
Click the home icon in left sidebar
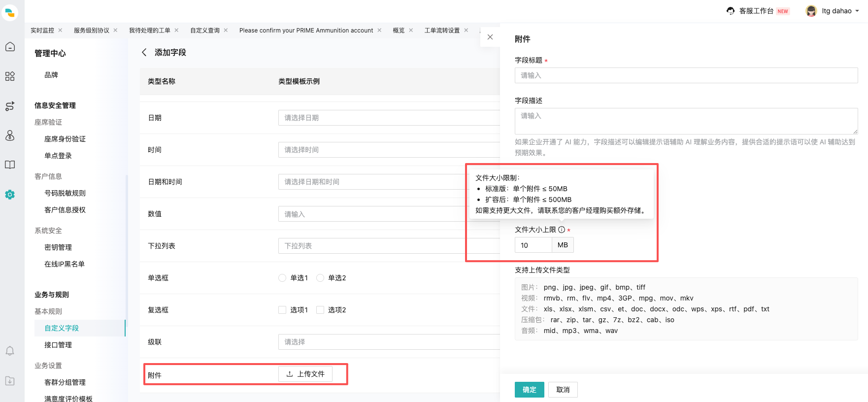point(10,47)
